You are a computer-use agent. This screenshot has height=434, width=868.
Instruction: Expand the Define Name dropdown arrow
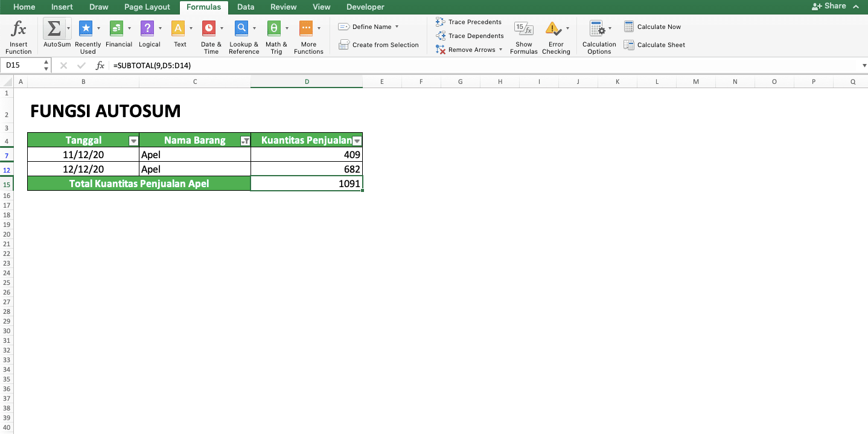397,27
